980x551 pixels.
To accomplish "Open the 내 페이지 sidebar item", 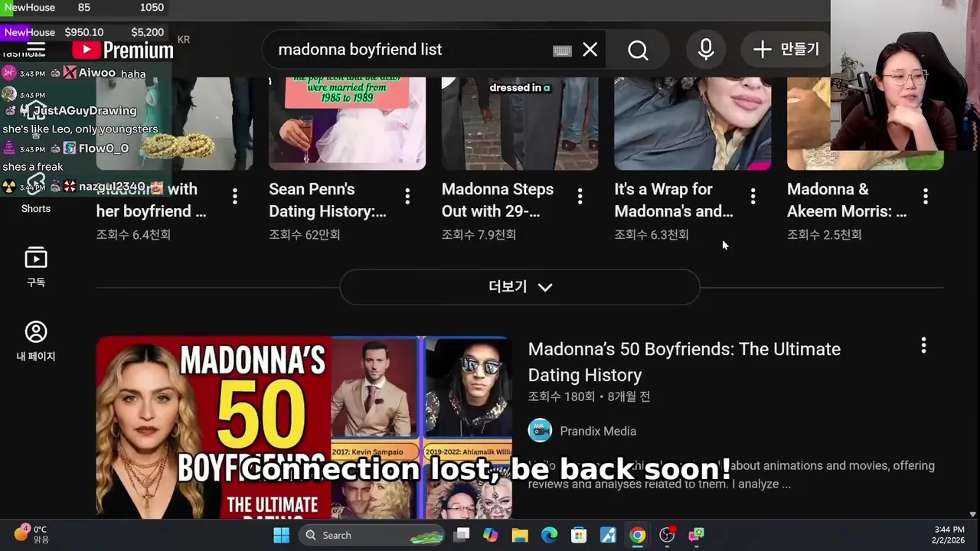I will (36, 341).
